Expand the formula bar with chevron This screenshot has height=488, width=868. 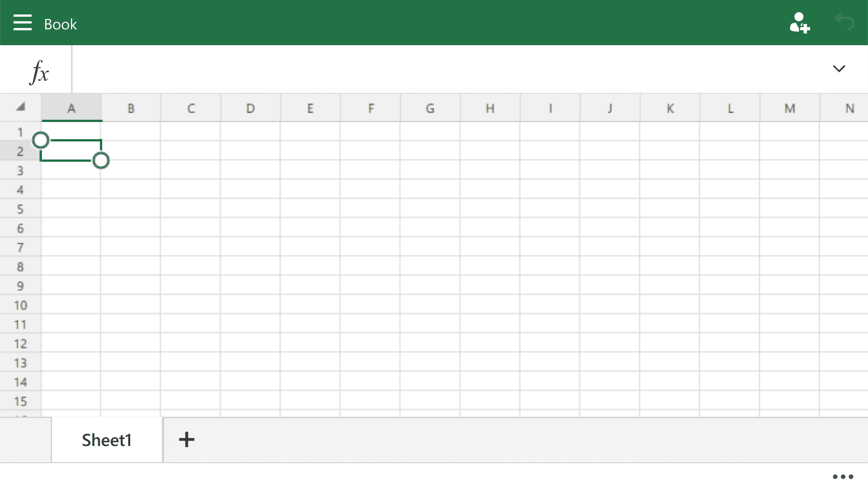(839, 69)
